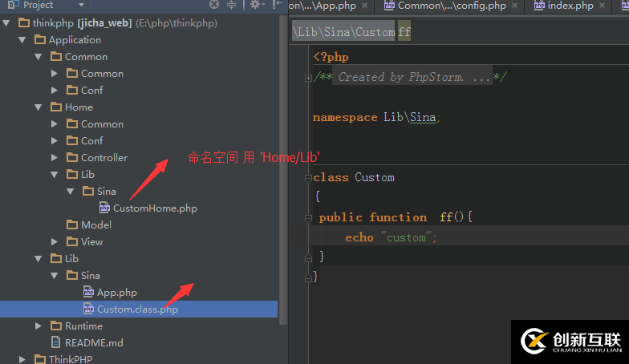Collapse the Sina folder containing CustomHome.php
629x364 pixels.
point(71,192)
